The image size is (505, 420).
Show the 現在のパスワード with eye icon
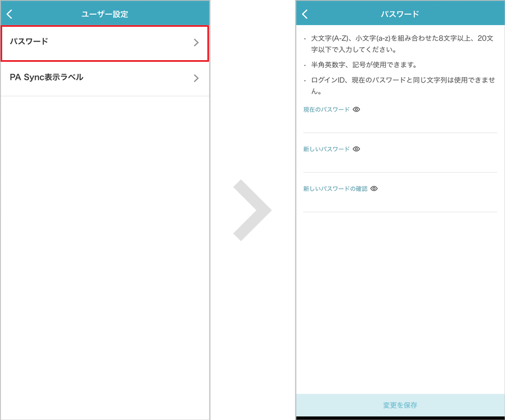tap(356, 109)
